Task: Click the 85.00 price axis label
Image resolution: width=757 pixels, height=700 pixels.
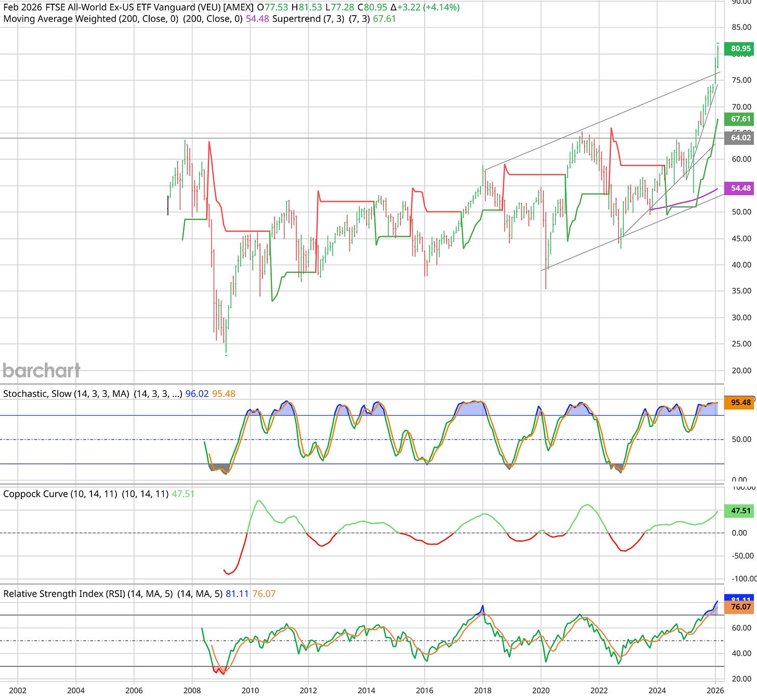Action: (741, 27)
